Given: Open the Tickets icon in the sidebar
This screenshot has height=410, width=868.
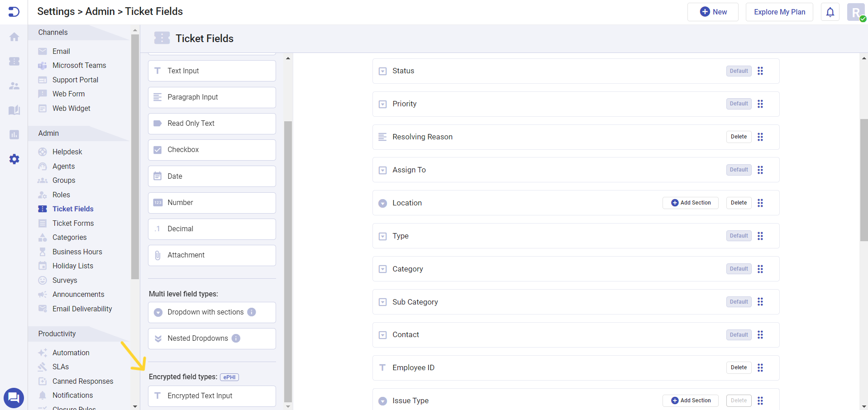Looking at the screenshot, I should click(x=14, y=62).
